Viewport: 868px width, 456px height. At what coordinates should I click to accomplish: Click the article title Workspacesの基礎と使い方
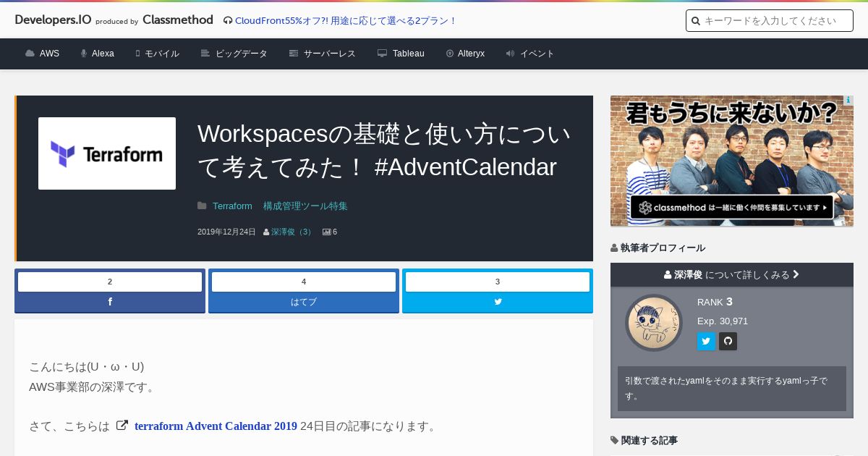pos(384,151)
